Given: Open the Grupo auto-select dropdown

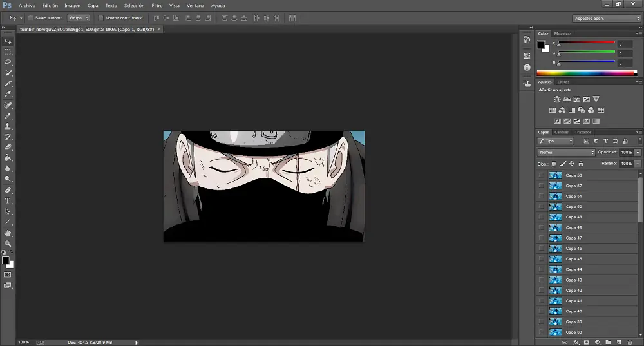Looking at the screenshot, I should point(79,18).
